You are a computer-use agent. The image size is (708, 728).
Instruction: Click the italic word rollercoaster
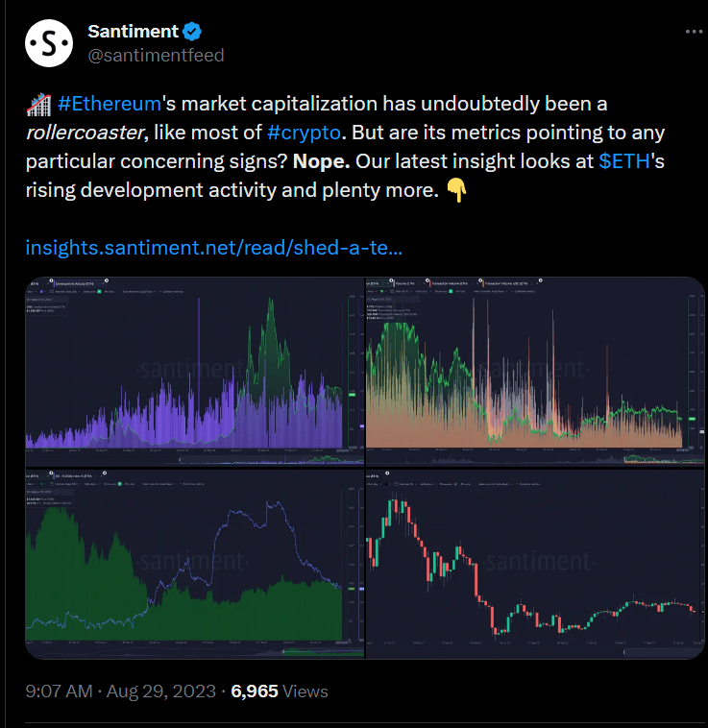tap(85, 133)
